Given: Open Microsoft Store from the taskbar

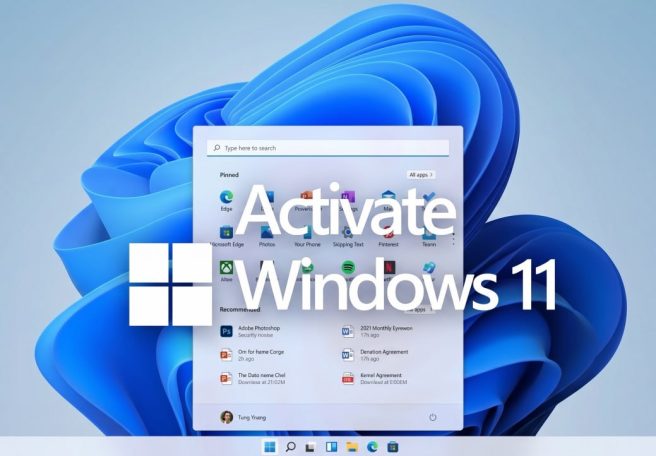Looking at the screenshot, I should 392,447.
